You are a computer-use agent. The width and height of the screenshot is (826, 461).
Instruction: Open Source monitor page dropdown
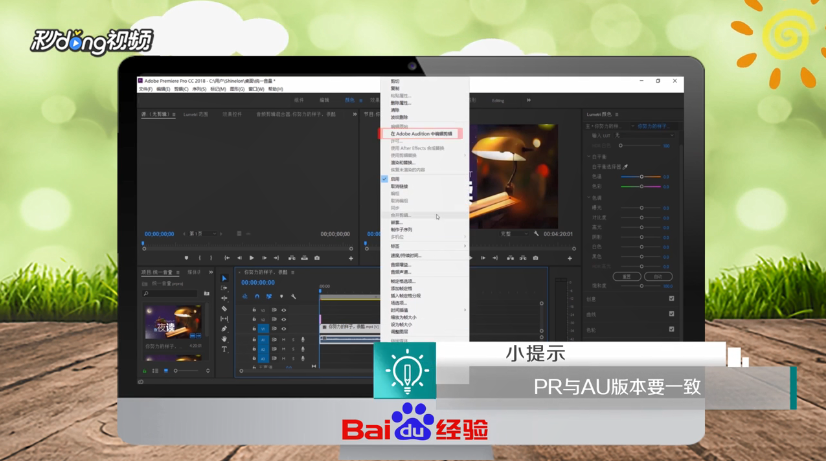[x=203, y=233]
